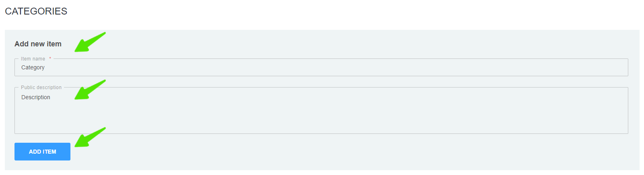Click the word "Category" in the name field
644x175 pixels.
pos(33,67)
